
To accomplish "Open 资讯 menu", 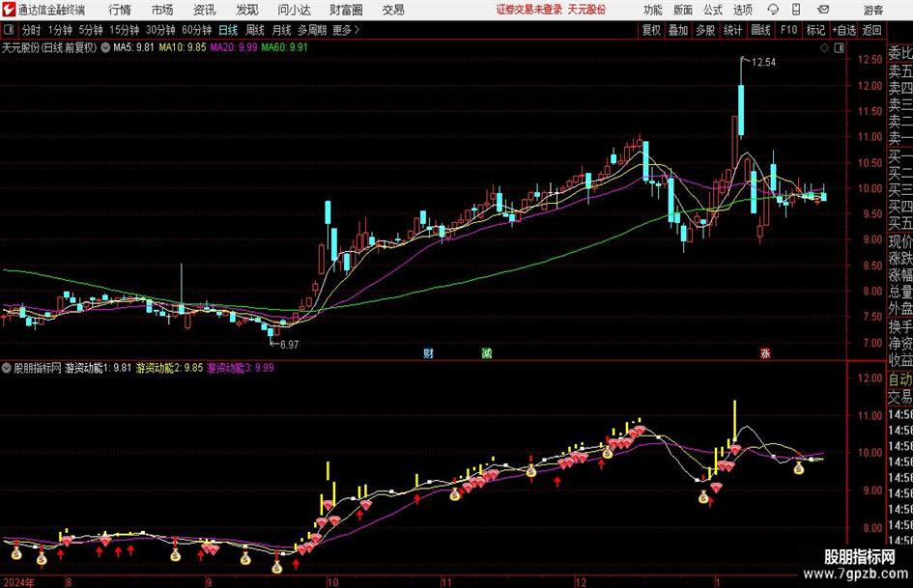I will 205,10.
